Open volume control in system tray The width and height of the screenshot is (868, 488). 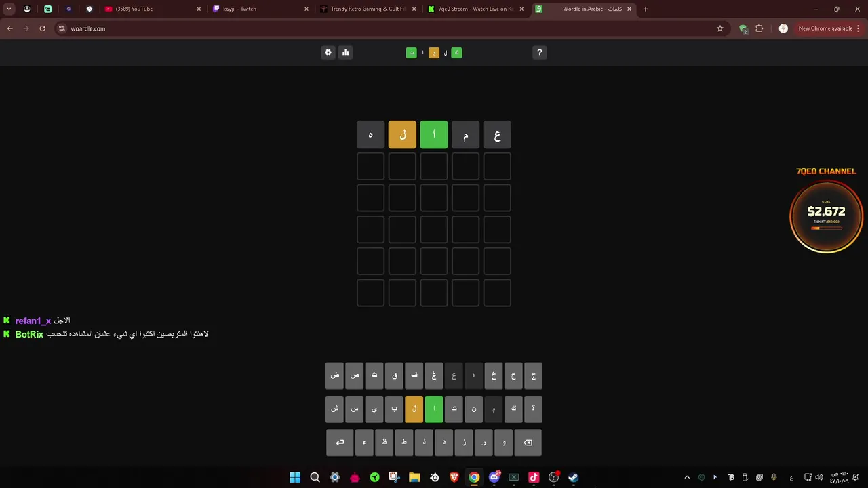819,477
